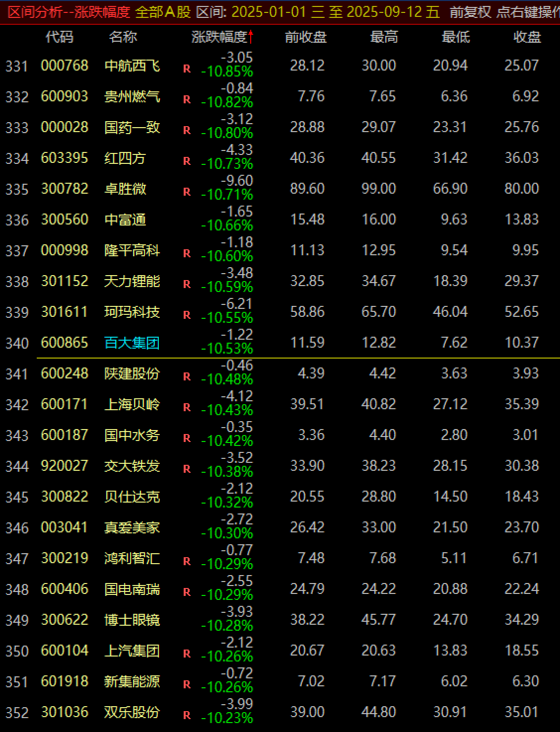Click the 代码 column header
Viewport: 560px width, 732px height.
(60, 37)
